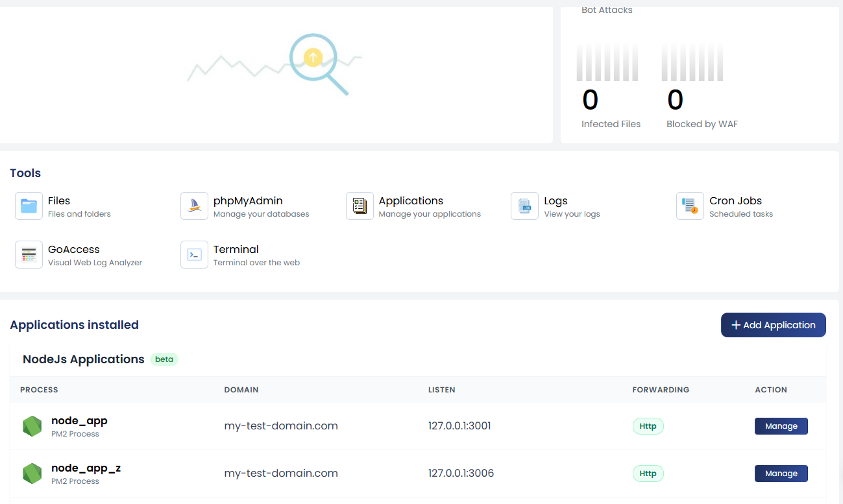
Task: Open the Logs link
Action: pos(556,201)
